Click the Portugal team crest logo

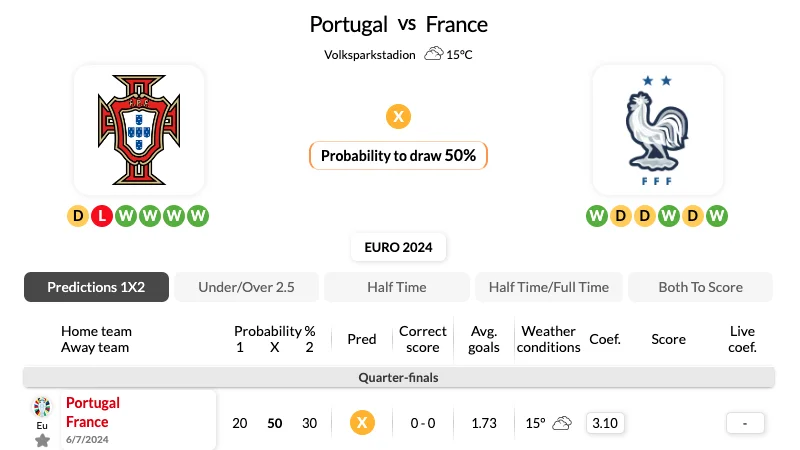(139, 130)
